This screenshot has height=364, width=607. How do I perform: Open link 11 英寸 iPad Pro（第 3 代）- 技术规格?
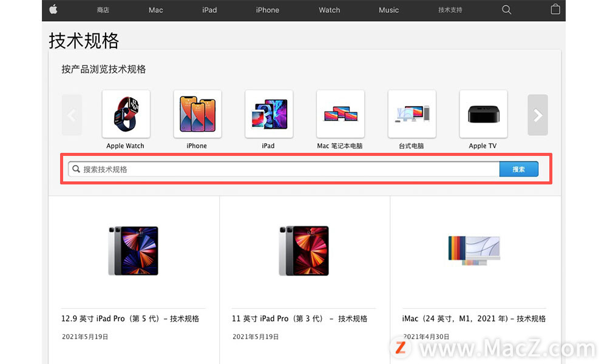click(300, 318)
